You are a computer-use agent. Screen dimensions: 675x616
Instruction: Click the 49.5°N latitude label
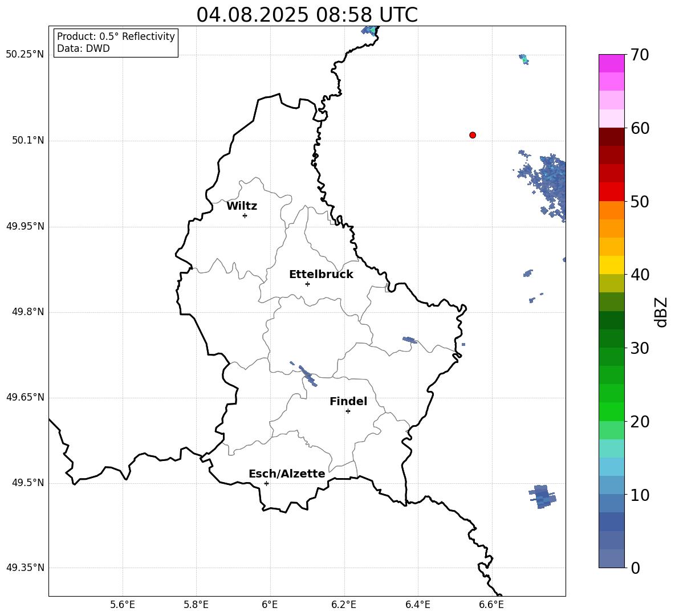(28, 483)
